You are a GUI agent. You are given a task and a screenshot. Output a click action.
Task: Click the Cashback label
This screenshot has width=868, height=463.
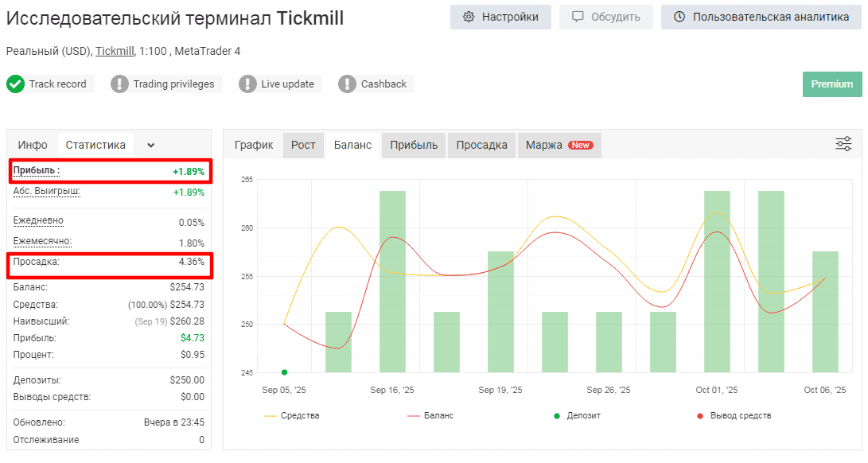click(383, 84)
